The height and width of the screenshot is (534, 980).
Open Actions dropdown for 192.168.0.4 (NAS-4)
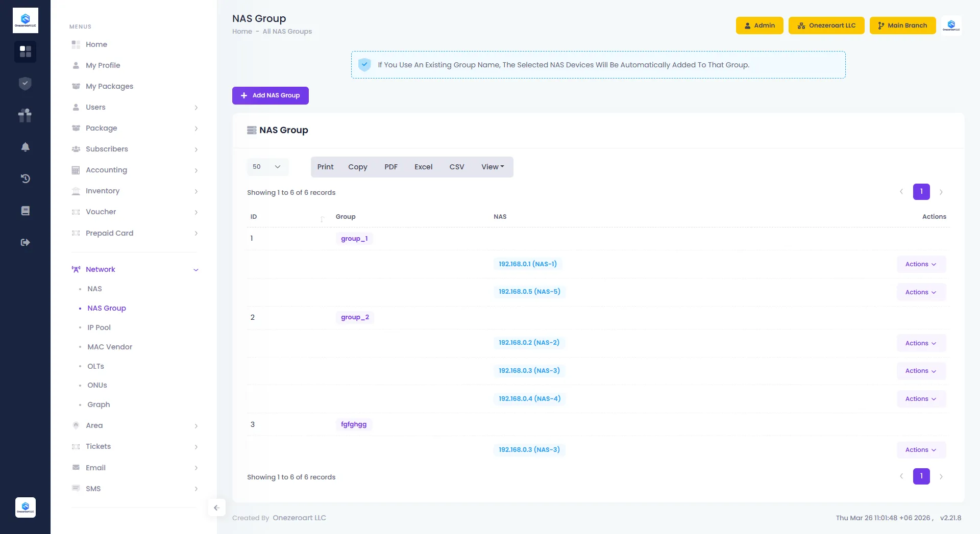(x=921, y=399)
